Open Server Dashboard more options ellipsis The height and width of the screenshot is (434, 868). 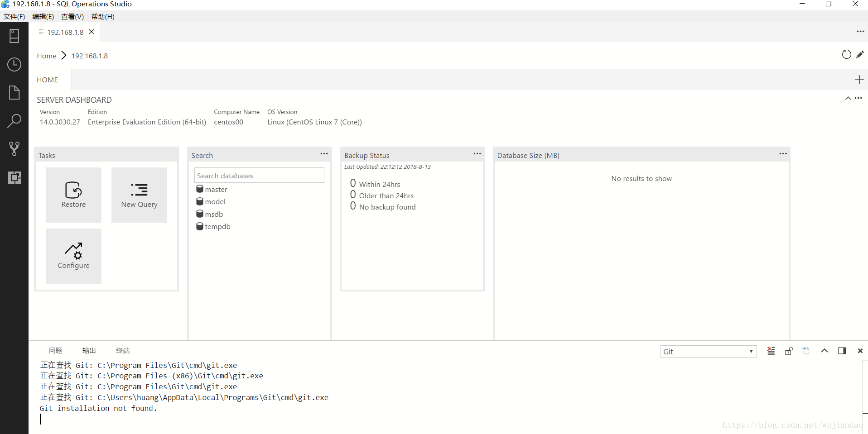[x=858, y=98]
